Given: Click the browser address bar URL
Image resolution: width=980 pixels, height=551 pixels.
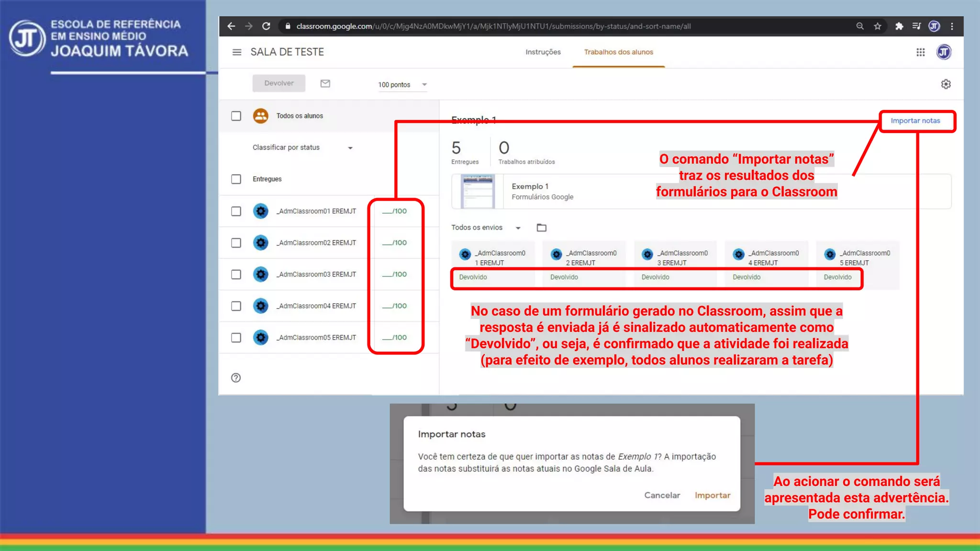Looking at the screenshot, I should click(x=493, y=26).
